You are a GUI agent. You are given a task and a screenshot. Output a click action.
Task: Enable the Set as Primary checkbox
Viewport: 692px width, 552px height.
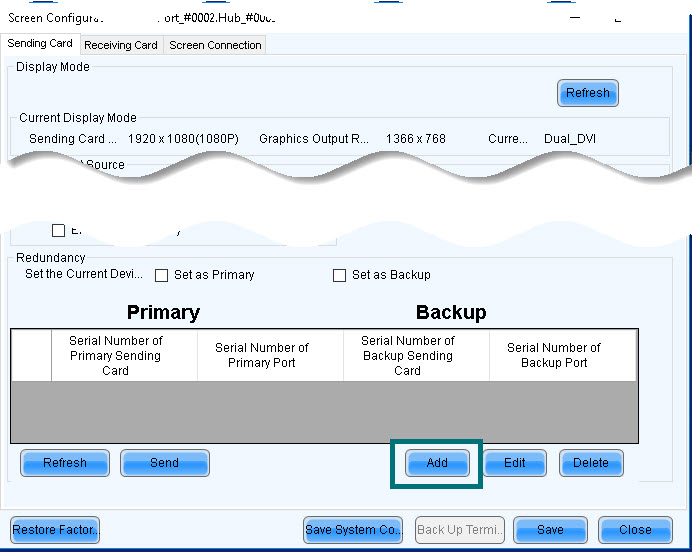[x=162, y=275]
